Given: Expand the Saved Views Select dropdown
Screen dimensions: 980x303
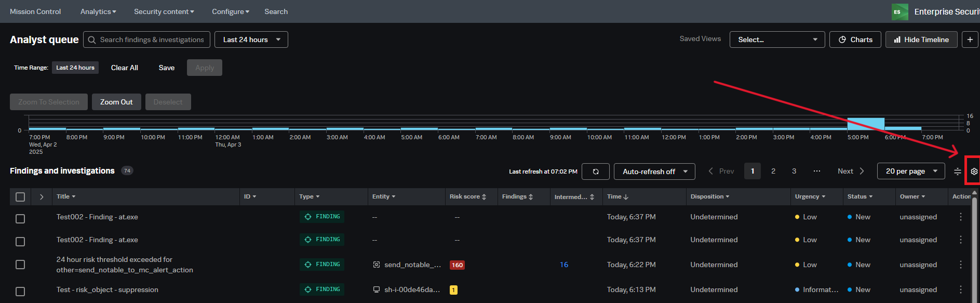Looking at the screenshot, I should [x=777, y=39].
